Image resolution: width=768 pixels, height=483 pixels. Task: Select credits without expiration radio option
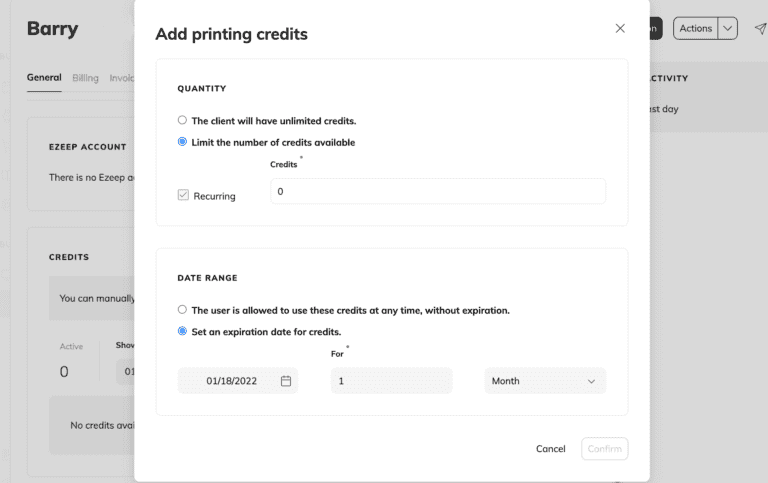[x=182, y=310]
